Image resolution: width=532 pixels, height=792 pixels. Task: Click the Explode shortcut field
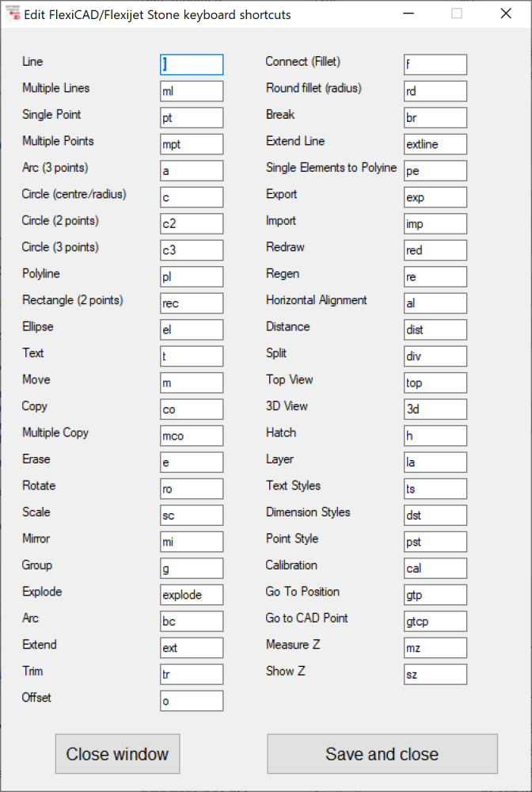tap(191, 594)
